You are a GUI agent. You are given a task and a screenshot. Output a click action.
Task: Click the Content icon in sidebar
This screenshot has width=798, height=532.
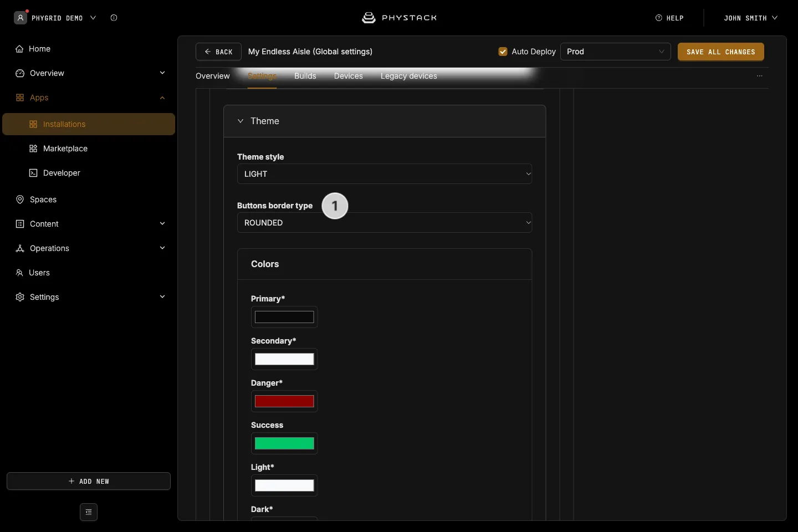[x=20, y=224]
